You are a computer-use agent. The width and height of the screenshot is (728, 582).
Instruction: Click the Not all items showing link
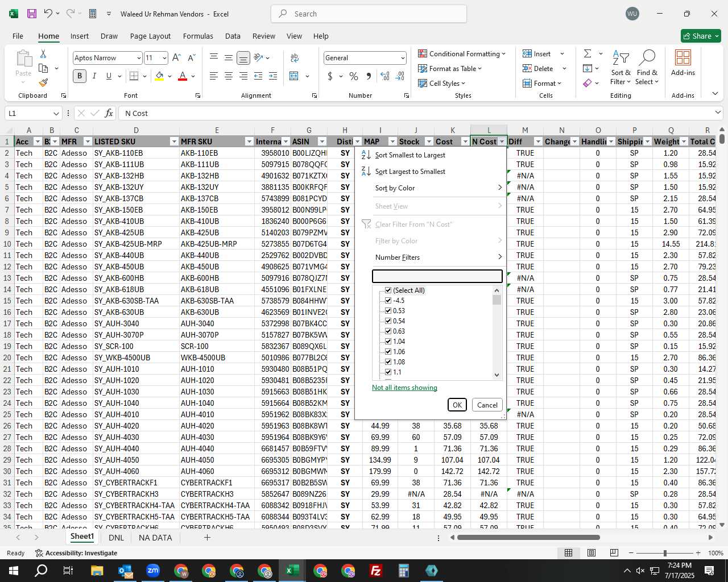(x=404, y=388)
